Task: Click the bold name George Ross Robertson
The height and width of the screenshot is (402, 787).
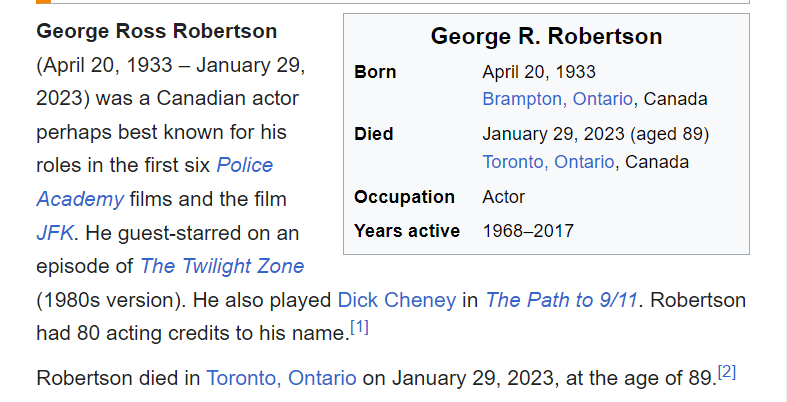Action: pyautogui.click(x=157, y=31)
